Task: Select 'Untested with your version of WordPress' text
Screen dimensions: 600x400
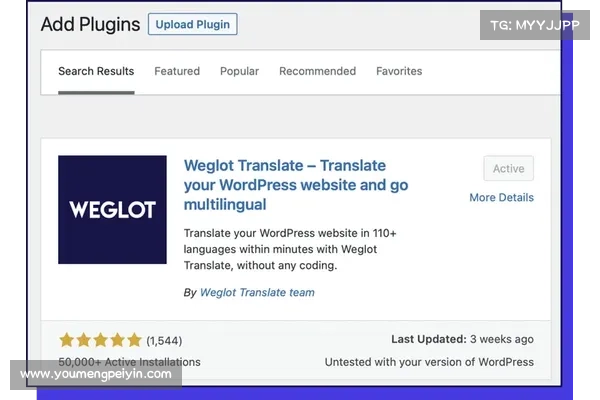Action: [429, 362]
